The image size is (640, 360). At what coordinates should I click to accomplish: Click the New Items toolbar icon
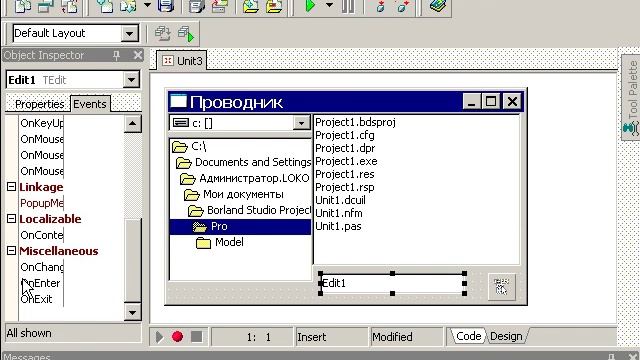tap(105, 6)
